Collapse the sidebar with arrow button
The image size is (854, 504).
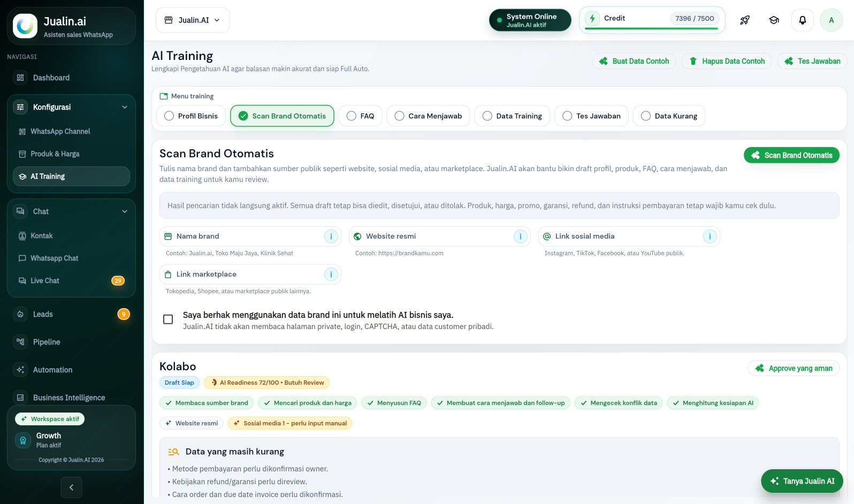(72, 487)
